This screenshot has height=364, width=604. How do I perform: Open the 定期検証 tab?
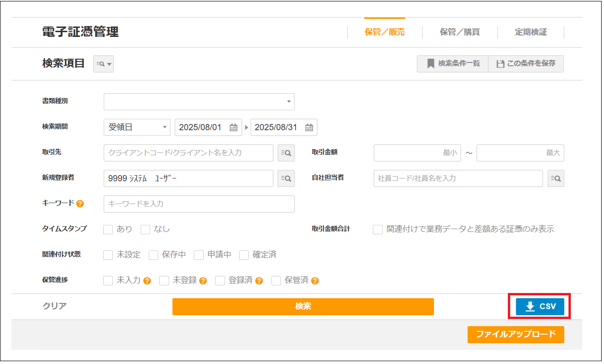click(x=531, y=32)
